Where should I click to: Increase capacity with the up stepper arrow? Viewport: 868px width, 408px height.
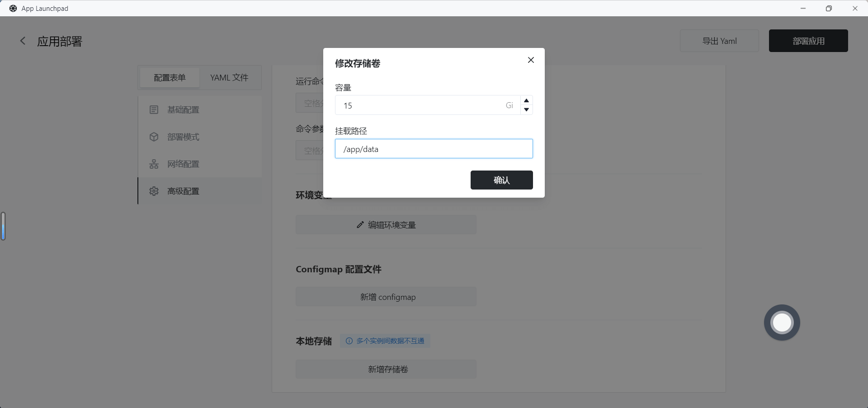(x=526, y=100)
